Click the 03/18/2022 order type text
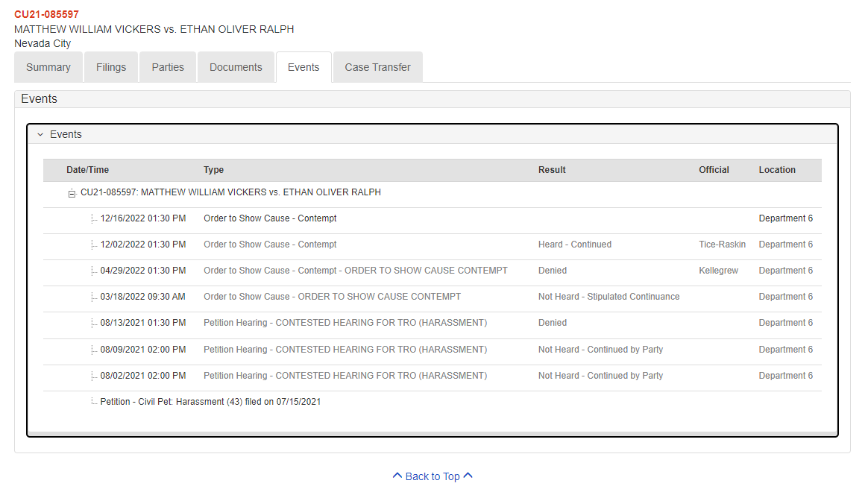868x495 pixels. pos(332,296)
